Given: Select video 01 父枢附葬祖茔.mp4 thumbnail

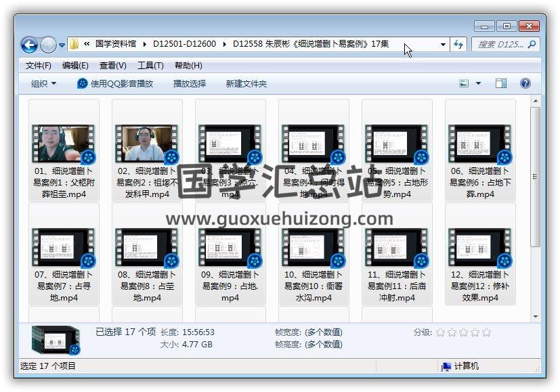Looking at the screenshot, I should click(64, 144).
